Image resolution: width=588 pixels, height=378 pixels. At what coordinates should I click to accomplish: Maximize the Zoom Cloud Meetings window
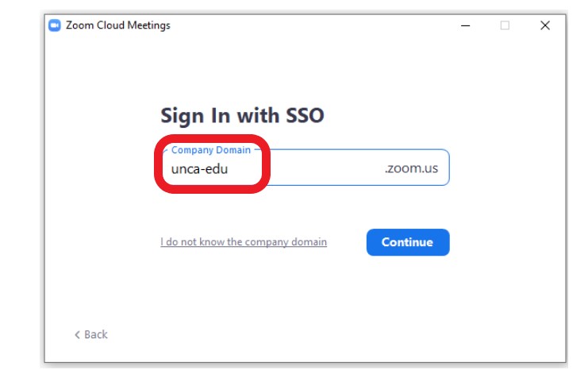click(x=505, y=25)
